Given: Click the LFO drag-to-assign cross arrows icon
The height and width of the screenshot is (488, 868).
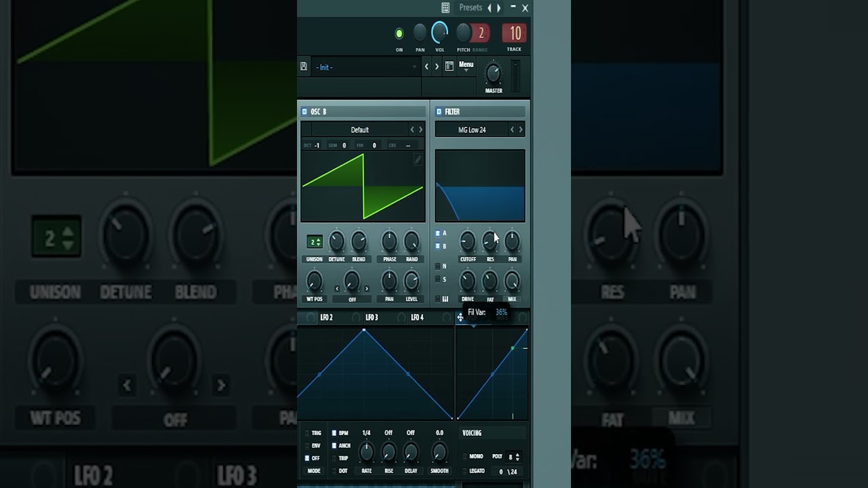Looking at the screenshot, I should tap(460, 317).
